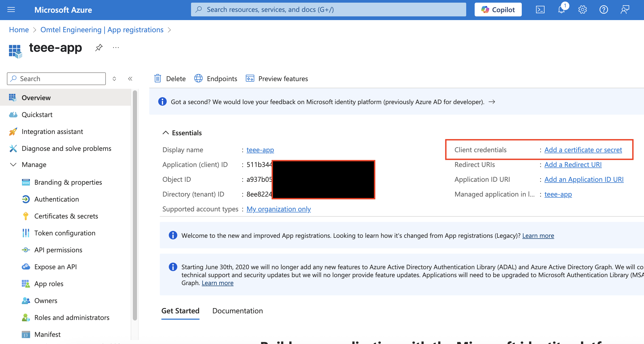Screen dimensions: 644x344
Task: Open the notifications bell
Action: coord(561,10)
